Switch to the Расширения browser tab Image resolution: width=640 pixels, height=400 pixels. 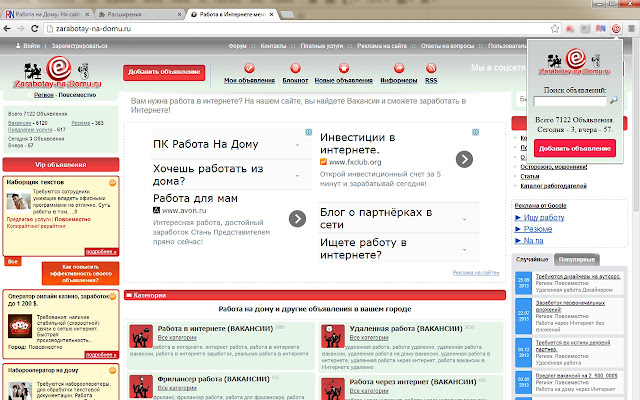pyautogui.click(x=140, y=14)
